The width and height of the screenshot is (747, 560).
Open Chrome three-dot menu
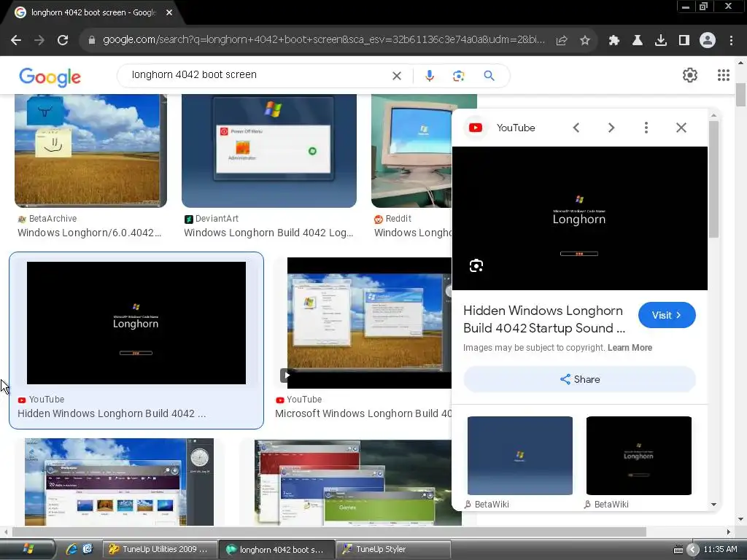(x=731, y=41)
